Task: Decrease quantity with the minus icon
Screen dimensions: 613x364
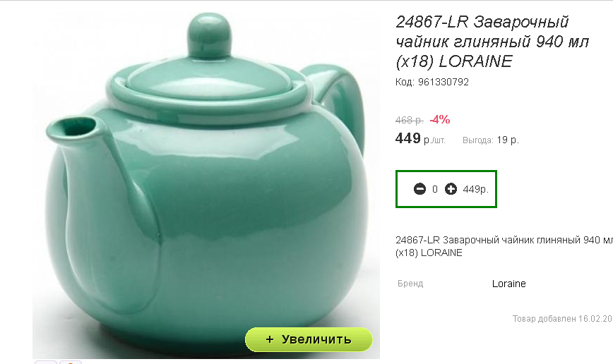Action: [419, 189]
